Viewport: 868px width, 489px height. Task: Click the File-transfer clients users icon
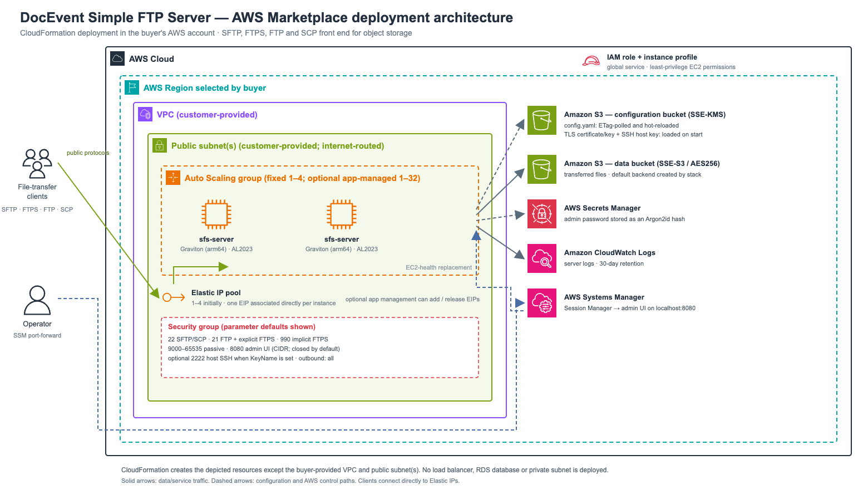click(x=37, y=163)
